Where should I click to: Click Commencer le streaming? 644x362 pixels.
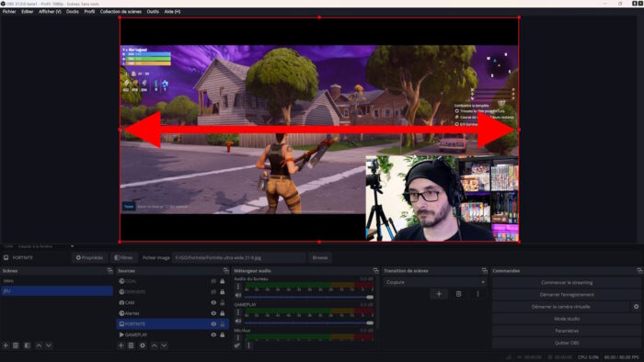[x=567, y=282]
